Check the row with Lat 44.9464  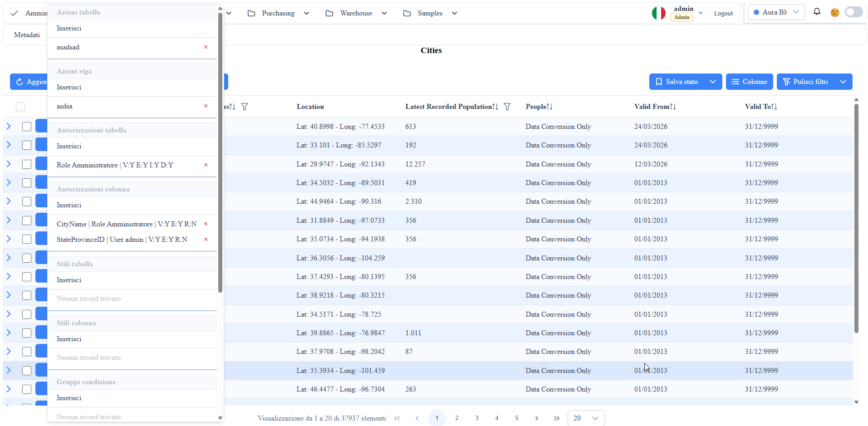point(27,201)
